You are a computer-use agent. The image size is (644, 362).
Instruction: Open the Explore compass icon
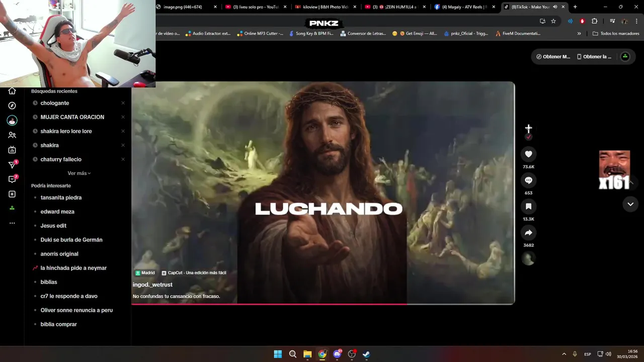coord(12,106)
